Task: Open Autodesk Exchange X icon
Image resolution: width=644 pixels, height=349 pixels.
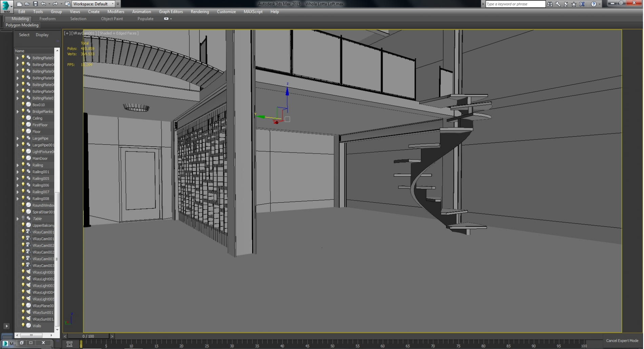Action: (x=582, y=4)
